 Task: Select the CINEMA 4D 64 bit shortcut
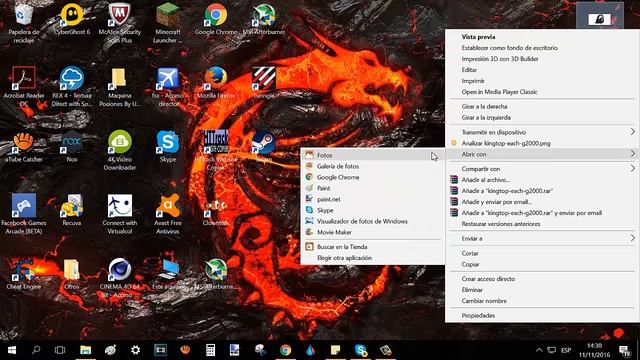pyautogui.click(x=120, y=278)
